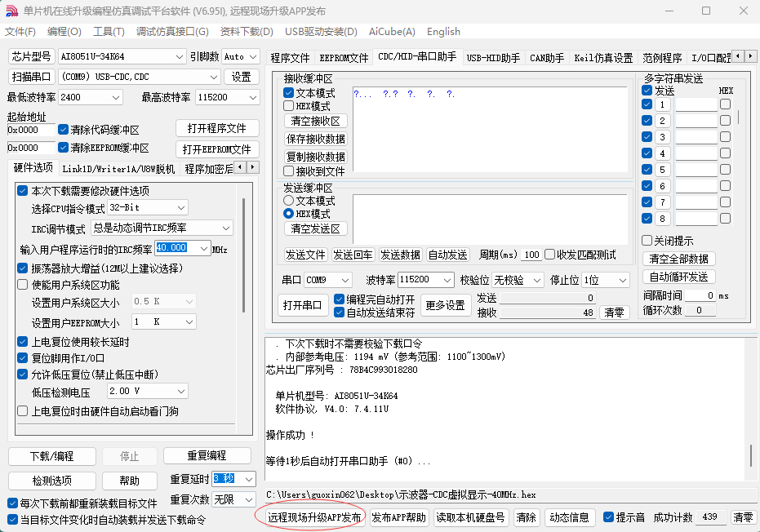Expand 低压检测电压 2.00 V dropdown
Image resolution: width=760 pixels, height=532 pixels.
(x=180, y=391)
